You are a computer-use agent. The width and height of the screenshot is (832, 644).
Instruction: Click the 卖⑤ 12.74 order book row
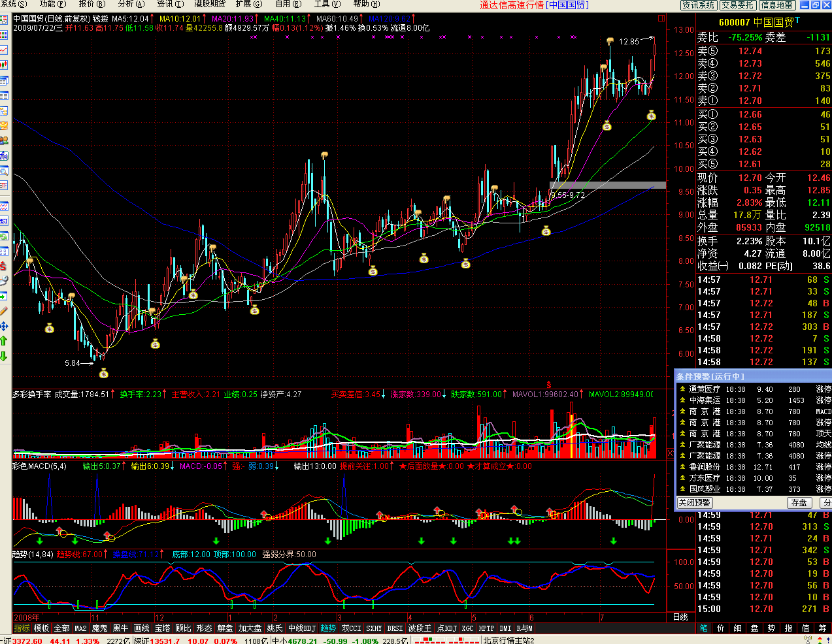click(763, 51)
